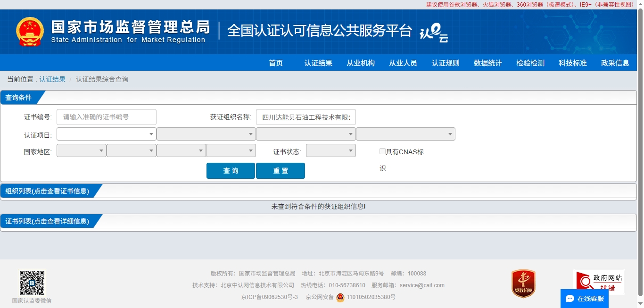Click the 重置 reset button

pos(281,171)
